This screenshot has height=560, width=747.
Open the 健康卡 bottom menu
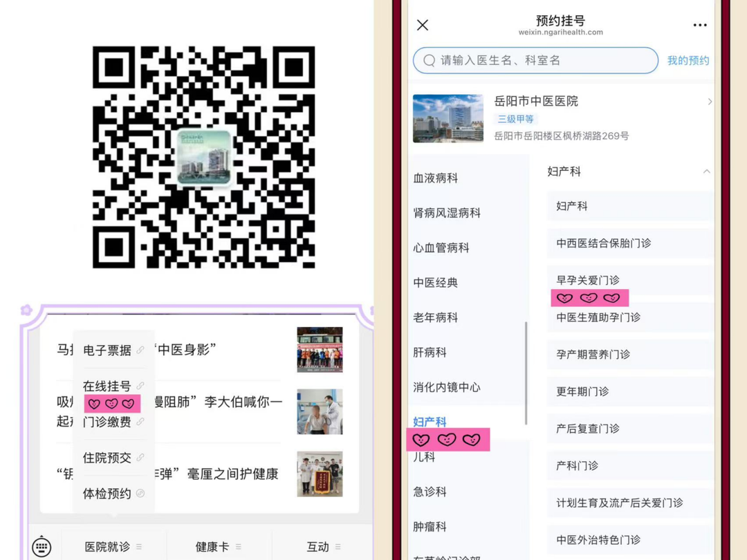coord(218,547)
